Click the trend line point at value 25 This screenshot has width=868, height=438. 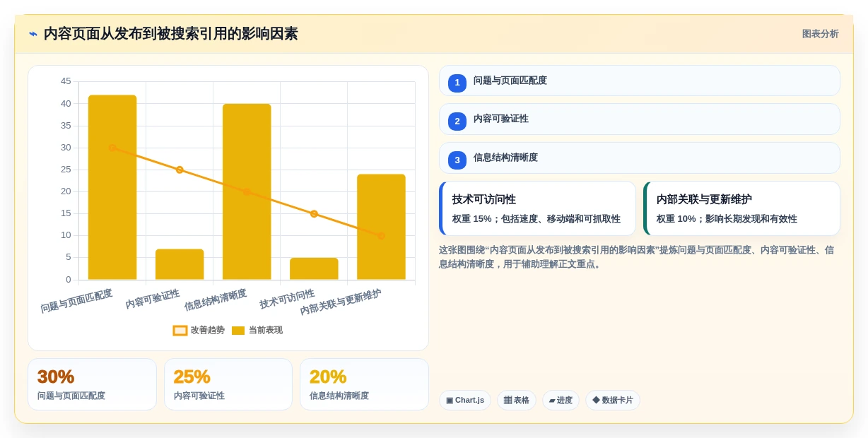(x=180, y=170)
